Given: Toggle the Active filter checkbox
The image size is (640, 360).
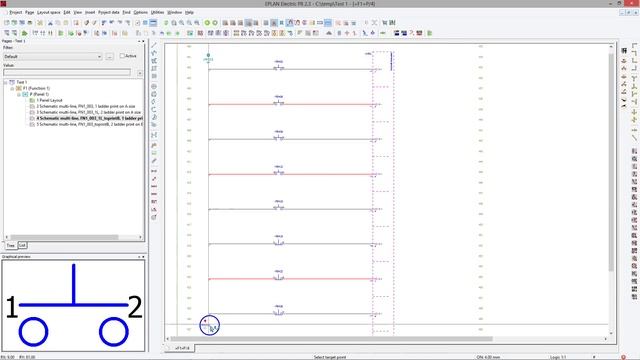Looking at the screenshot, I should (122, 56).
